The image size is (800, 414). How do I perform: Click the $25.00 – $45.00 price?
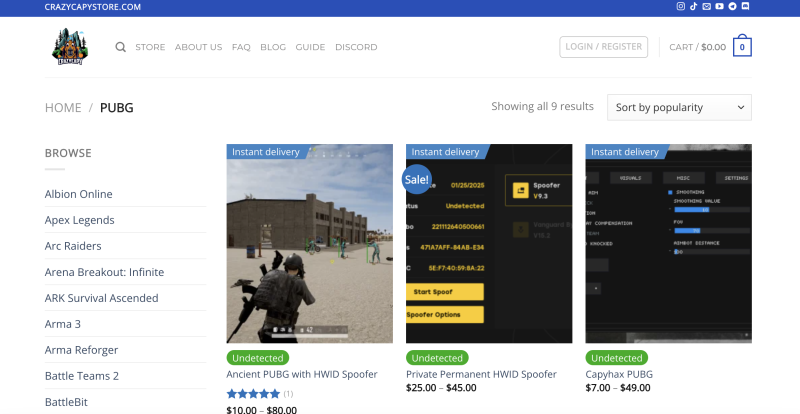pos(441,388)
